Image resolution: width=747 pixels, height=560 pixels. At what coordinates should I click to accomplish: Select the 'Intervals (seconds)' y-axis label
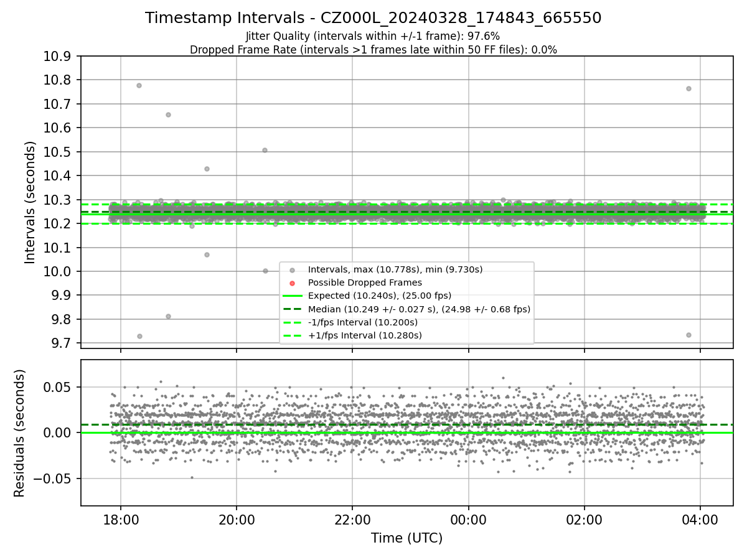[31, 202]
